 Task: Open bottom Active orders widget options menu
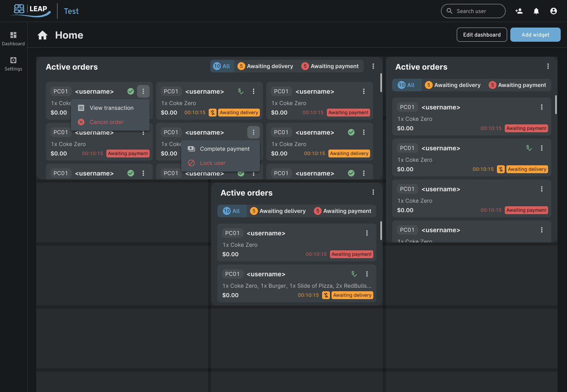coord(373,192)
